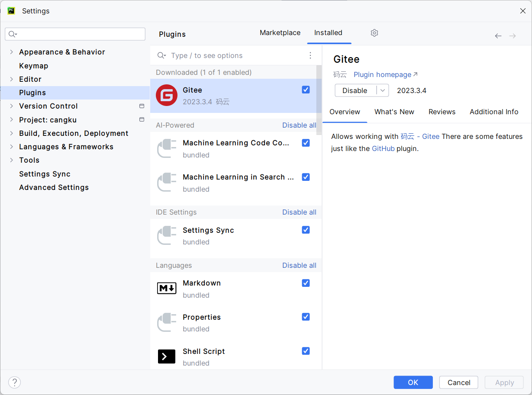Uncheck the Properties plugin checkbox
The height and width of the screenshot is (395, 532).
306,317
